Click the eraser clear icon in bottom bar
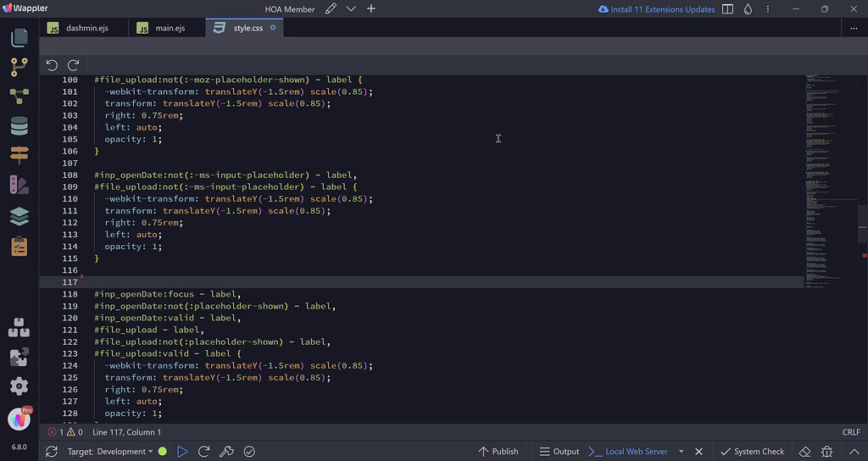The height and width of the screenshot is (461, 868). 805,452
